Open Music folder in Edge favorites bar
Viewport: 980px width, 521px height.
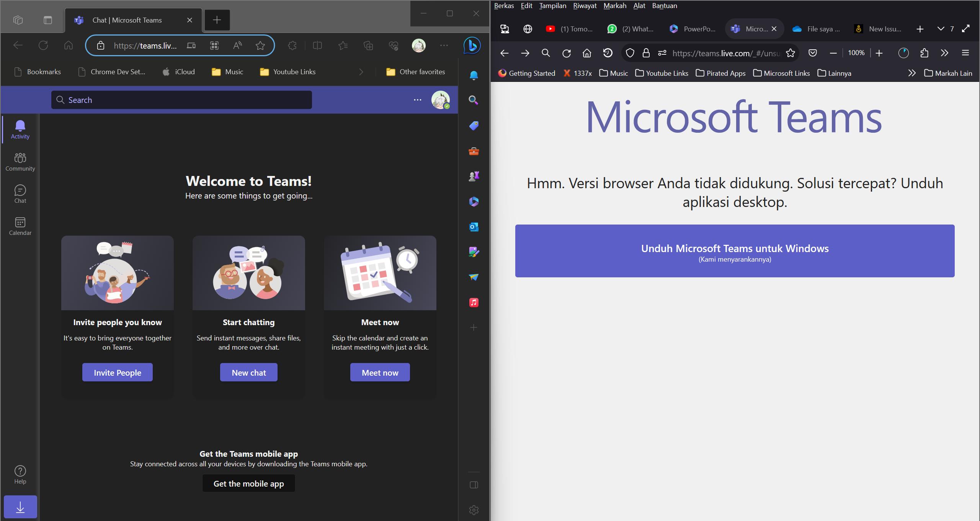click(227, 72)
